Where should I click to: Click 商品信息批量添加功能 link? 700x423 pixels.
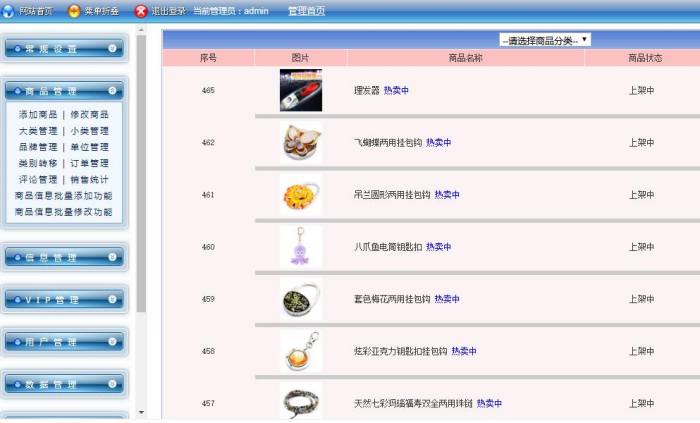pos(63,196)
